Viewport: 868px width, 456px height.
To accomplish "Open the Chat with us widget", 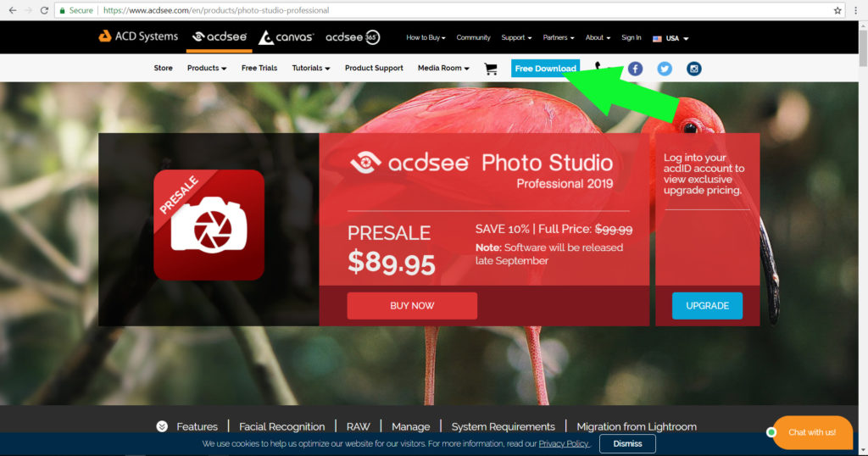I will point(812,432).
